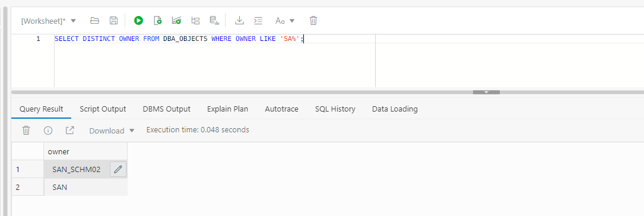
Task: Switch to the Query Result tab
Action: (42, 109)
